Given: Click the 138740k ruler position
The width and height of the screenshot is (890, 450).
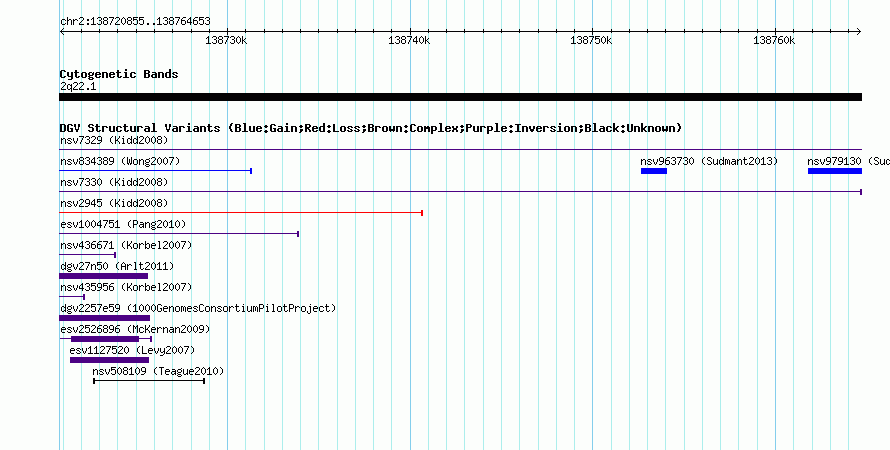Looking at the screenshot, I should (409, 40).
